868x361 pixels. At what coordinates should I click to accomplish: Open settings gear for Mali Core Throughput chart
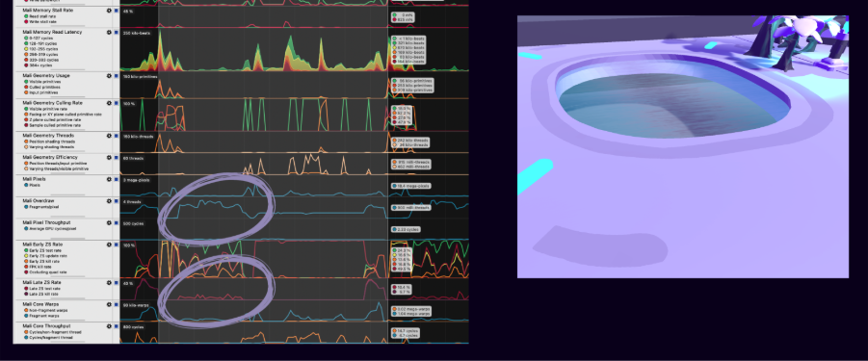point(109,326)
